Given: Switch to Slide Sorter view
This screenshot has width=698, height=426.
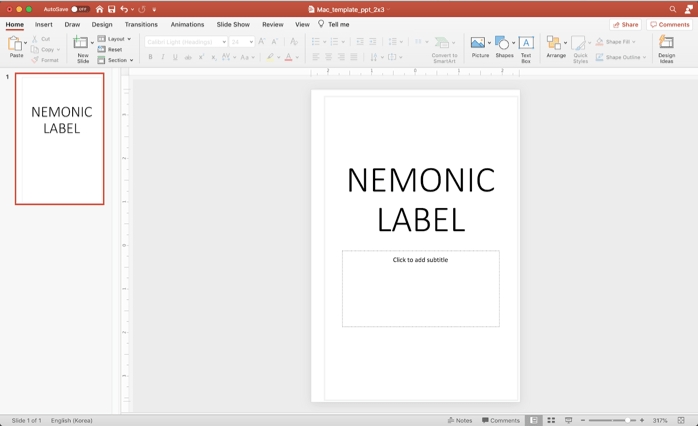Looking at the screenshot, I should click(x=551, y=420).
